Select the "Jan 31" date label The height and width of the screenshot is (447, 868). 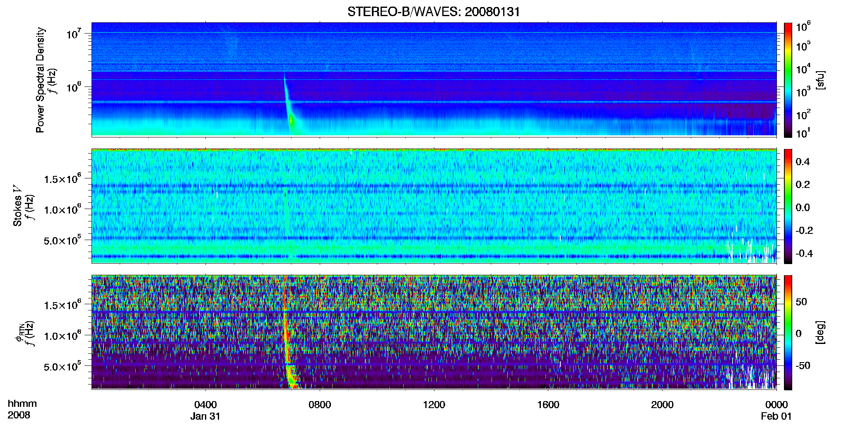coord(205,416)
